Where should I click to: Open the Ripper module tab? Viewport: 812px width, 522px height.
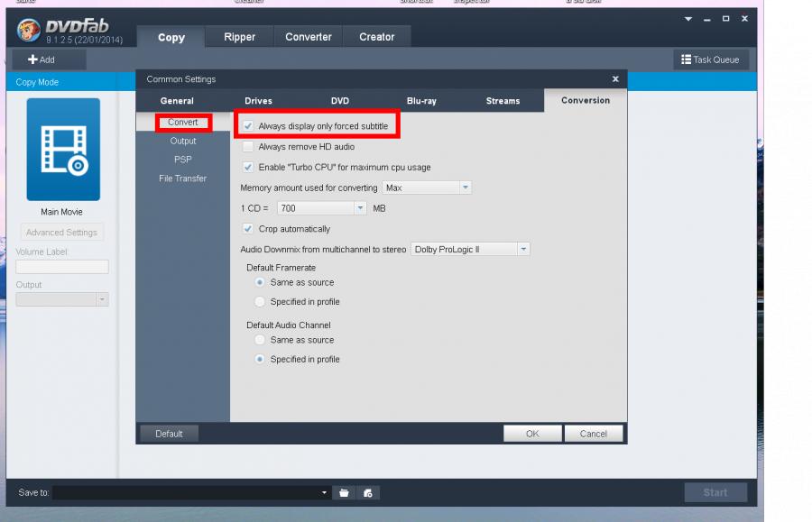click(x=239, y=37)
